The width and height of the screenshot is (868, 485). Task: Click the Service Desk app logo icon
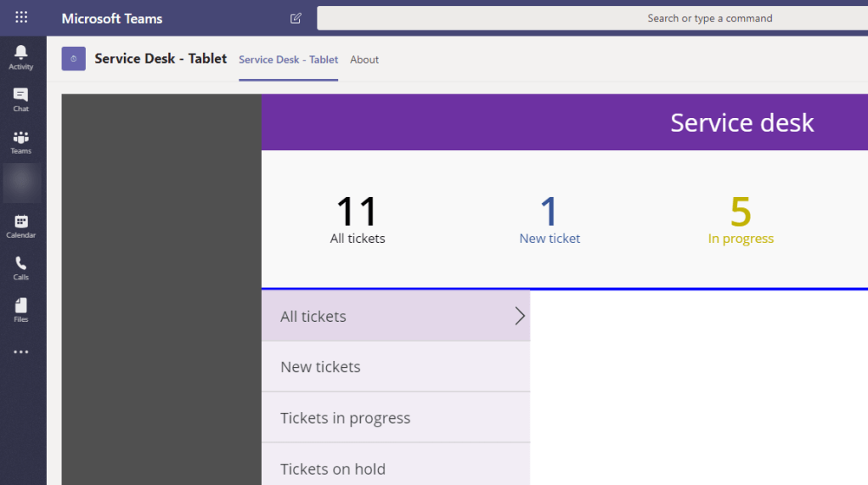(74, 59)
